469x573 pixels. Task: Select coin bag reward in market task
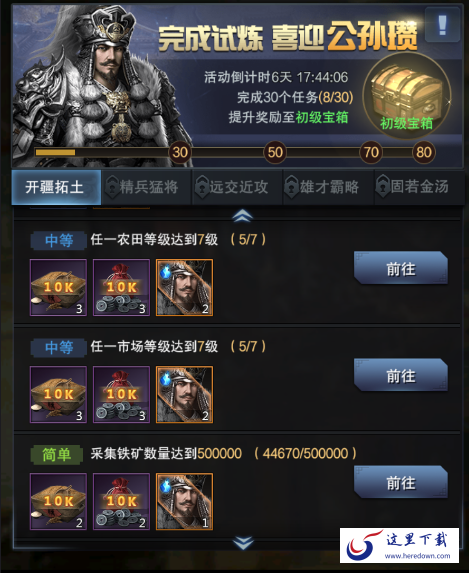coord(121,395)
